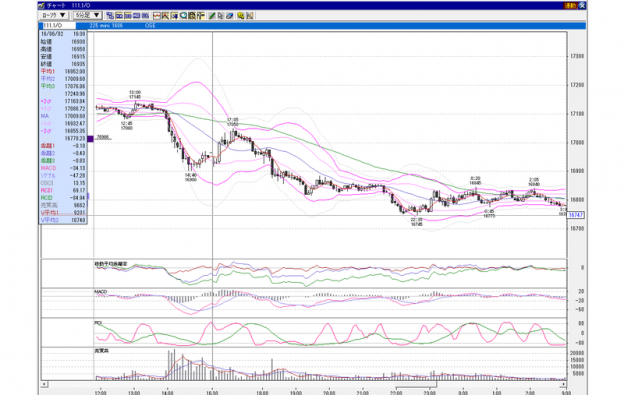Toggle the second highlighted panel-layout toolbar icon
The width and height of the screenshot is (624, 395).
coord(128,16)
